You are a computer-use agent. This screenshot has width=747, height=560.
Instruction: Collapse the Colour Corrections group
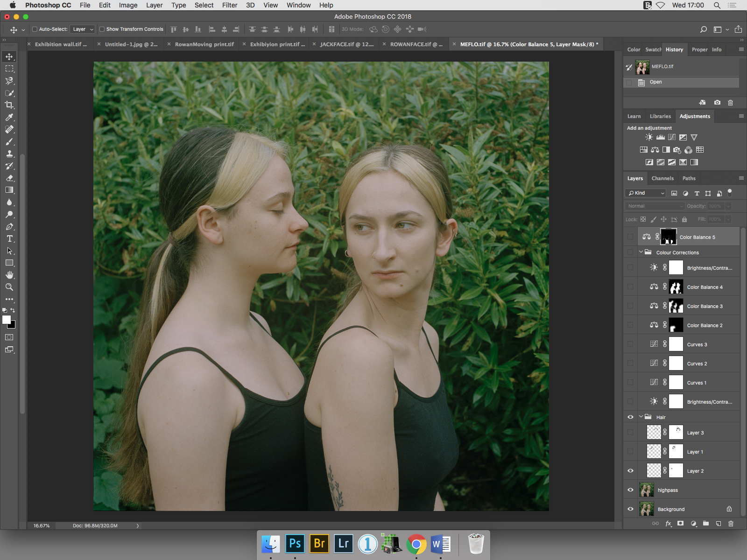pos(641,252)
